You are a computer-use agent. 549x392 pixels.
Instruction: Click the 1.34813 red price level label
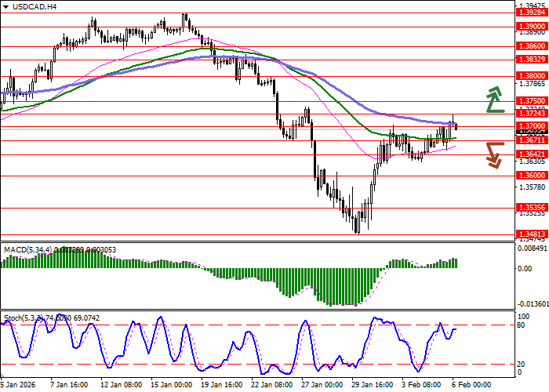[532, 234]
